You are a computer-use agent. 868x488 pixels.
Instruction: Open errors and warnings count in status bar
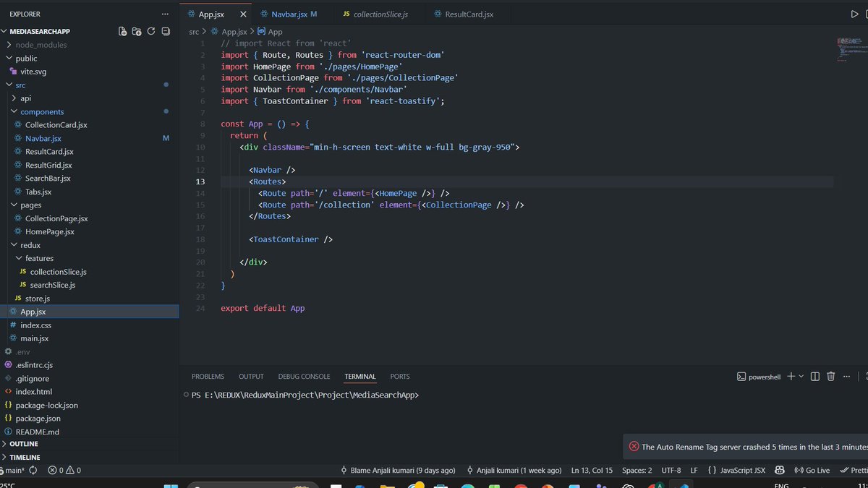[x=64, y=470]
